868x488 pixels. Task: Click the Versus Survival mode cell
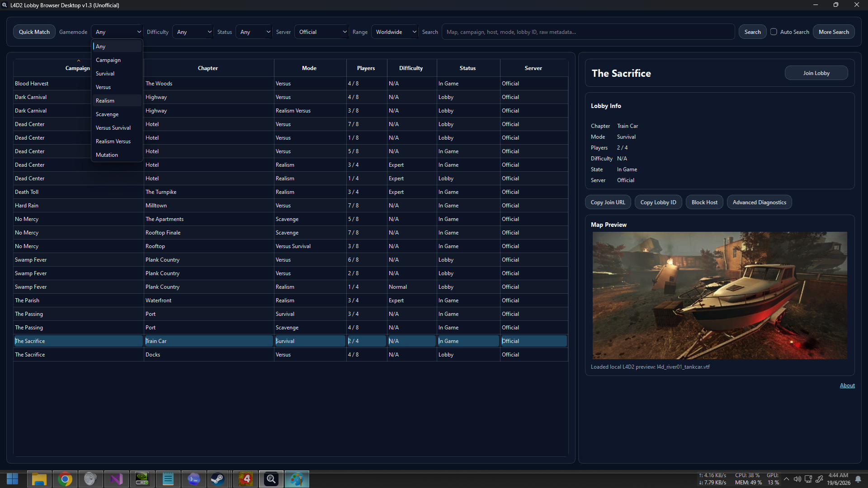(310, 246)
